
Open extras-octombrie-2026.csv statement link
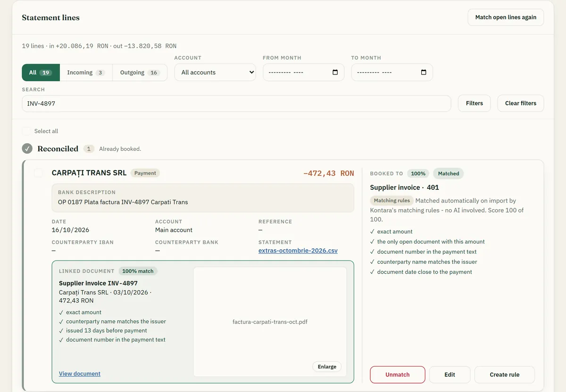tap(298, 251)
